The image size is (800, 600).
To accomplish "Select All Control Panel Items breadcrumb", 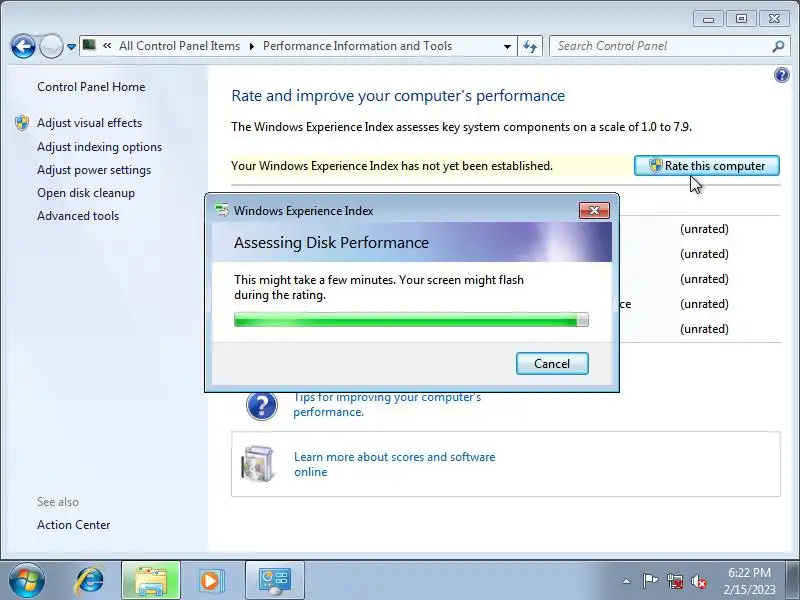I will pos(179,46).
